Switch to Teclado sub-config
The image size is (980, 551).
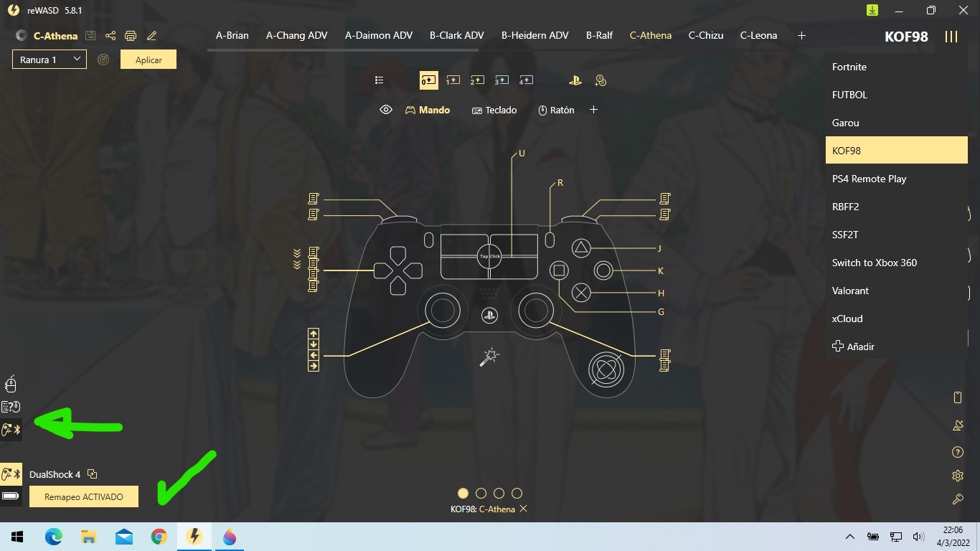click(494, 110)
